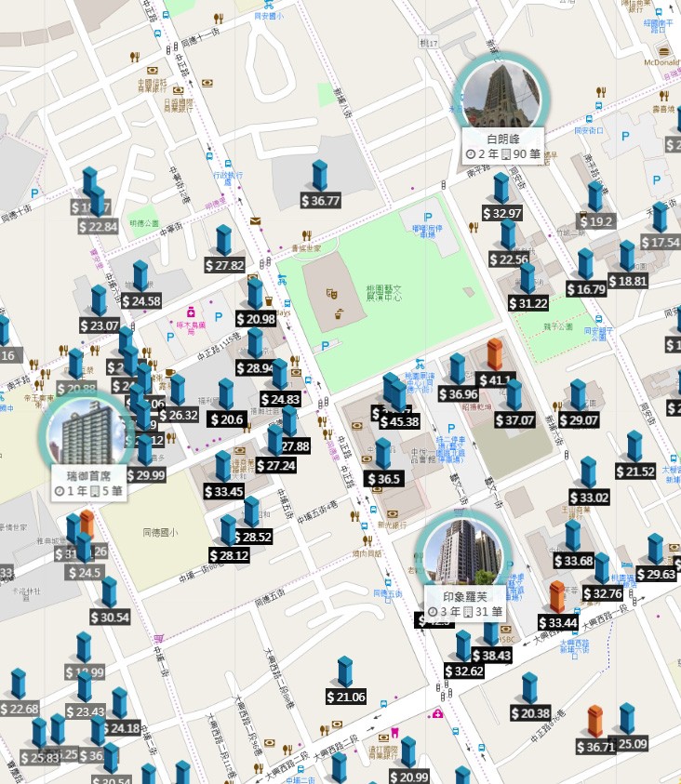Select the blue pin priced $30.54
This screenshot has width=681, height=784.
point(109,592)
